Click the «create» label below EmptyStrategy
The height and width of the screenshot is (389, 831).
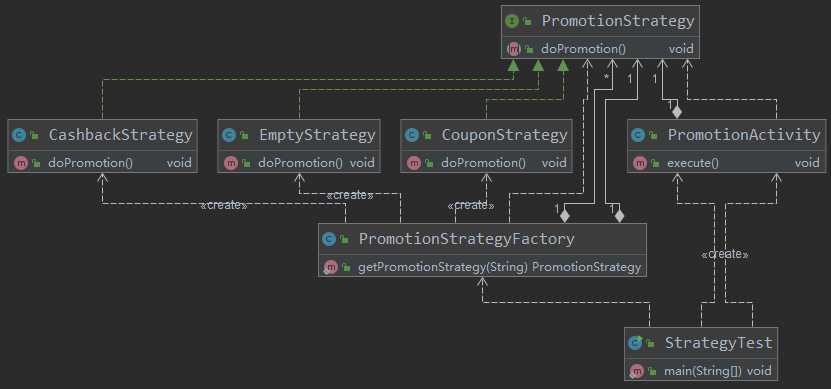point(350,195)
